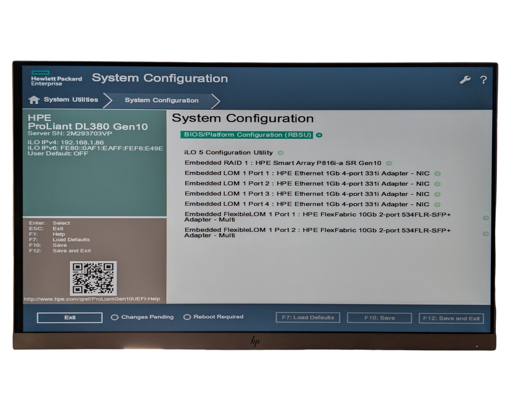Viewport: 532px width, 400px height.
Task: Click the F1: Help legend line
Action: point(47,234)
